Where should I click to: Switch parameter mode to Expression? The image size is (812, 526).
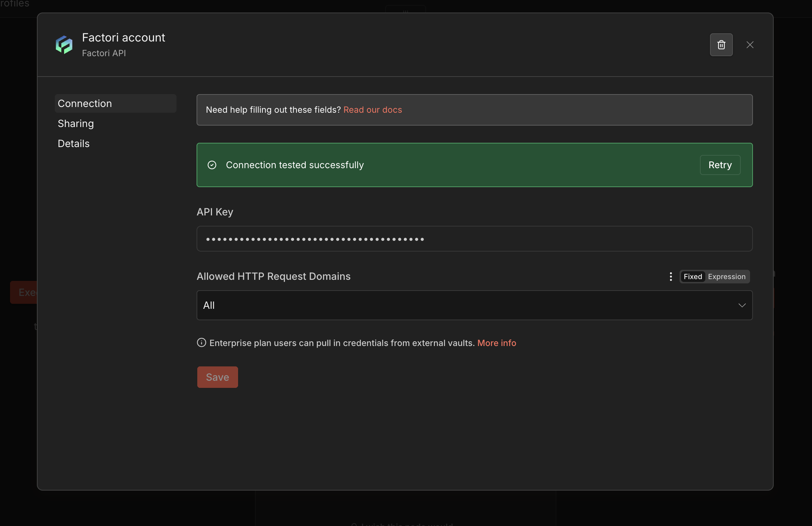(726, 277)
